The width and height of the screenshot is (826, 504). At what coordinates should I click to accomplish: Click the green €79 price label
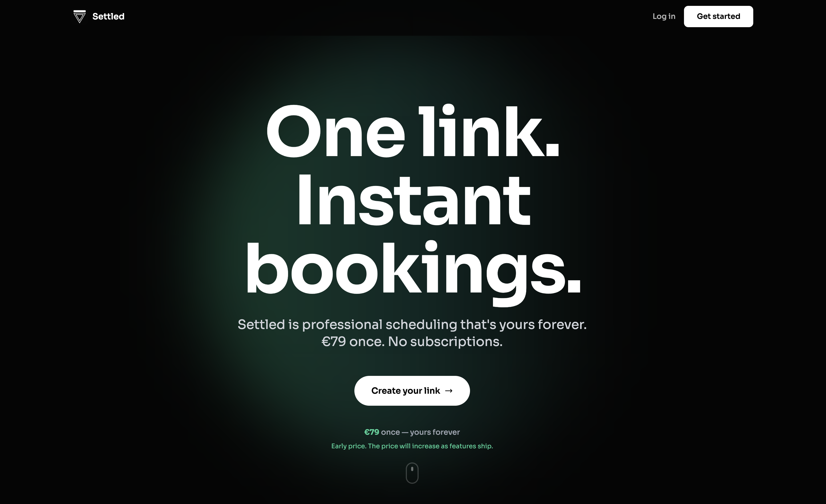pyautogui.click(x=371, y=432)
